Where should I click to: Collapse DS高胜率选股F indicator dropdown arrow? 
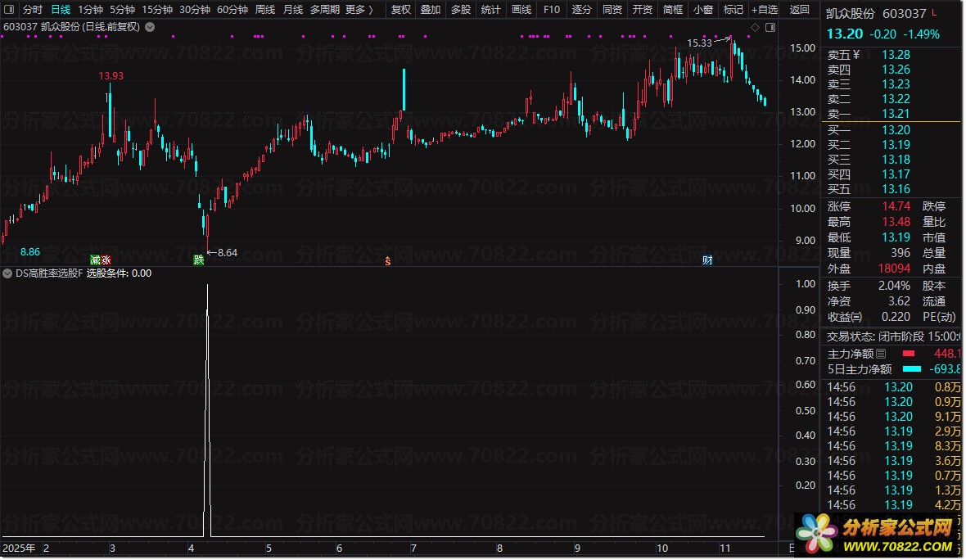[7, 273]
